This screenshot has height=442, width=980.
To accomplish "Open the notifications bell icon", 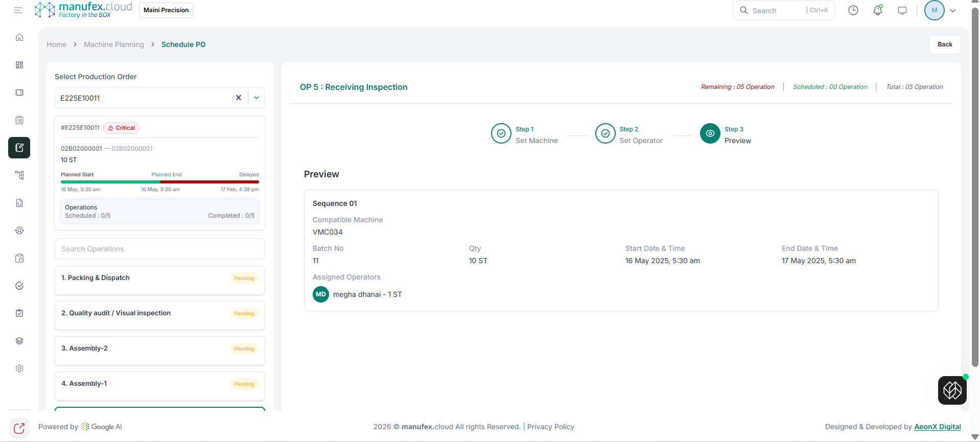I will 878,10.
